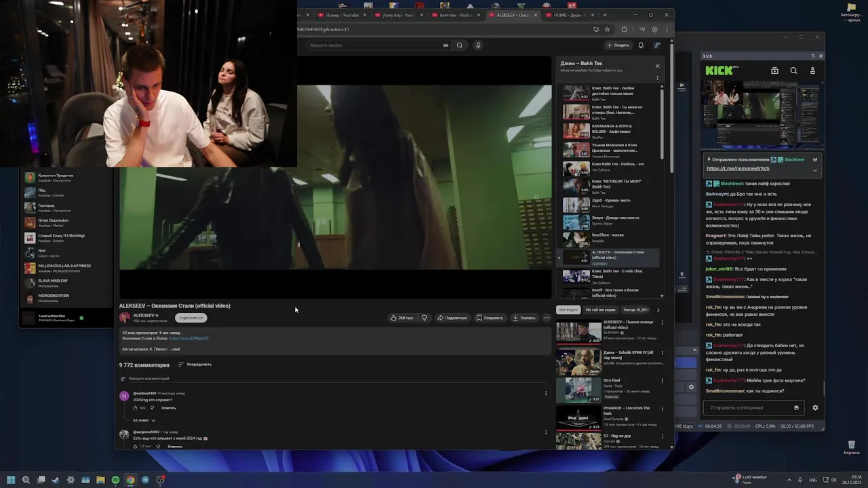Click the Скачать download button
This screenshot has width=868, height=488.
pyautogui.click(x=524, y=318)
